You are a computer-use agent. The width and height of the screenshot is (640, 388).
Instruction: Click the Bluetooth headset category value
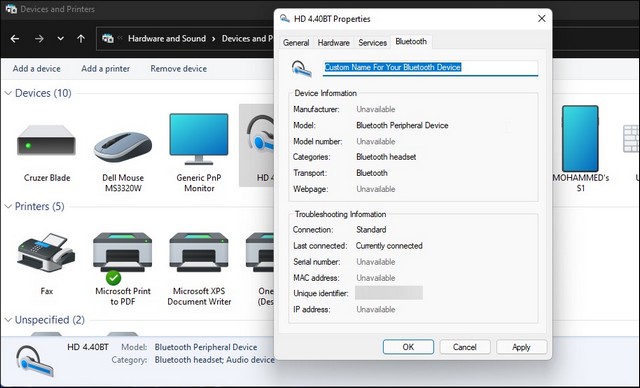coord(386,157)
